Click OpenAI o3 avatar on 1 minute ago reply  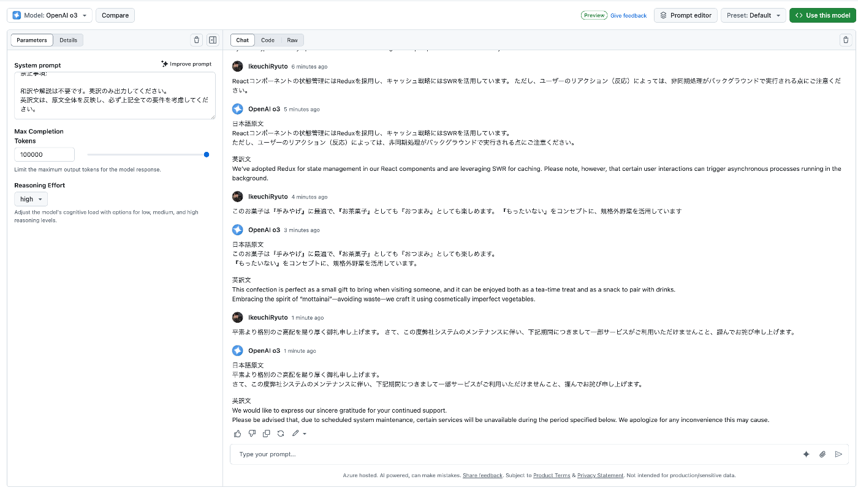pos(238,350)
